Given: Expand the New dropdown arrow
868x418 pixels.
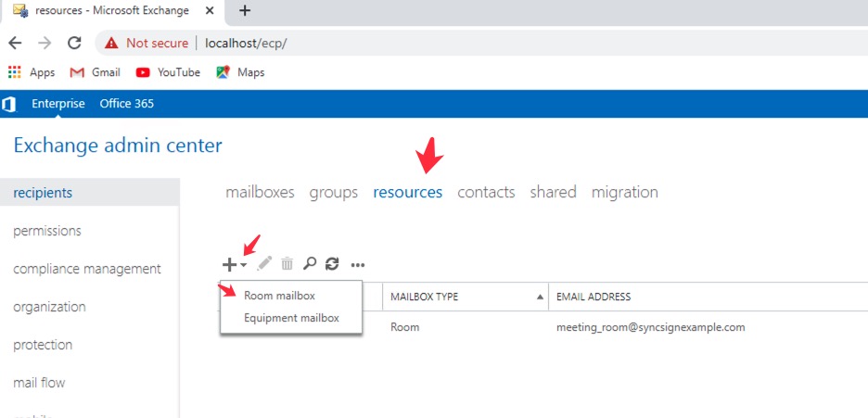Looking at the screenshot, I should [244, 265].
